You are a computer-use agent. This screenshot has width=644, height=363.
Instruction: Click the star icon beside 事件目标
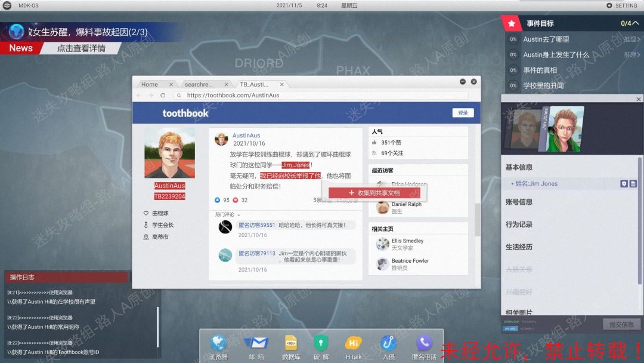click(x=512, y=23)
